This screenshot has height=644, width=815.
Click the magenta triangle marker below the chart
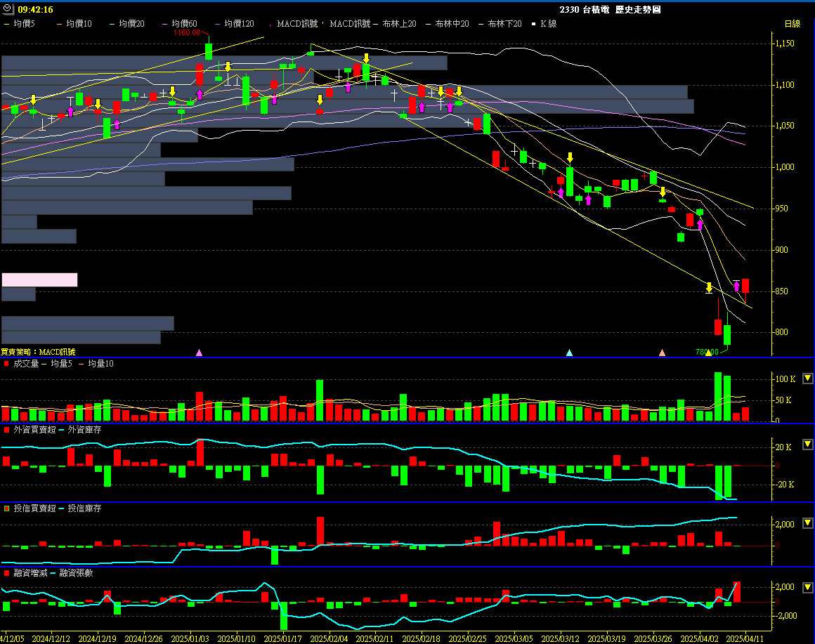coord(199,353)
